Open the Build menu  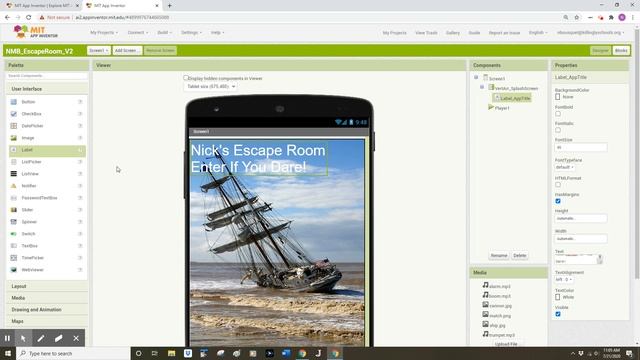point(164,33)
